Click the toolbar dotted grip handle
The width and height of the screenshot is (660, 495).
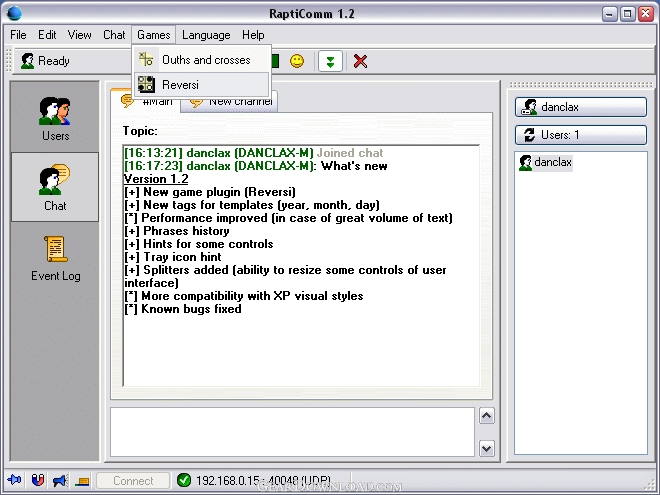click(9, 61)
